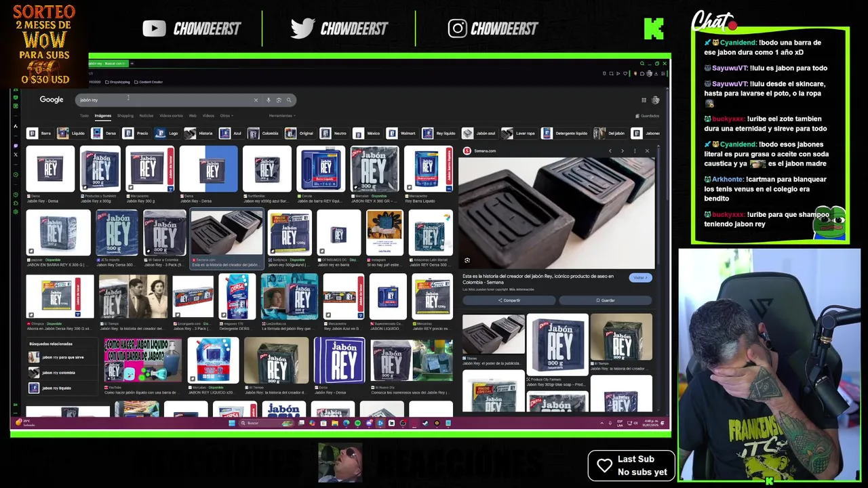
Task: Open the Windows Start button on the taskbar
Action: pyautogui.click(x=232, y=423)
